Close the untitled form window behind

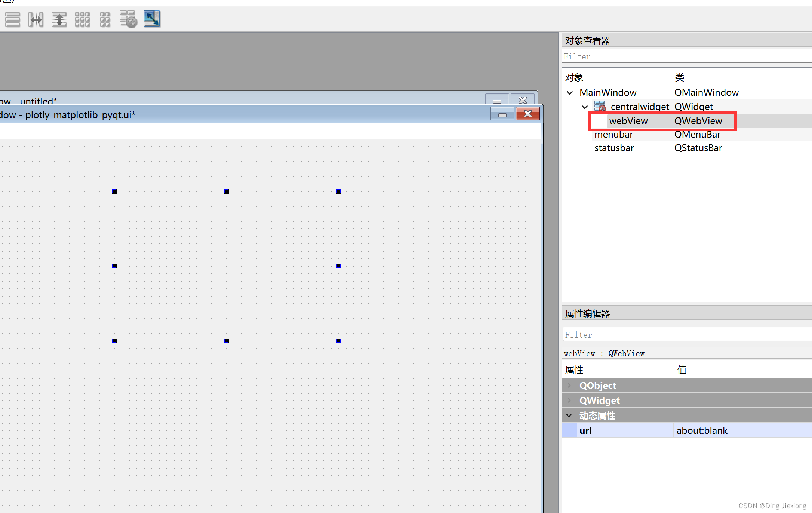pos(522,99)
